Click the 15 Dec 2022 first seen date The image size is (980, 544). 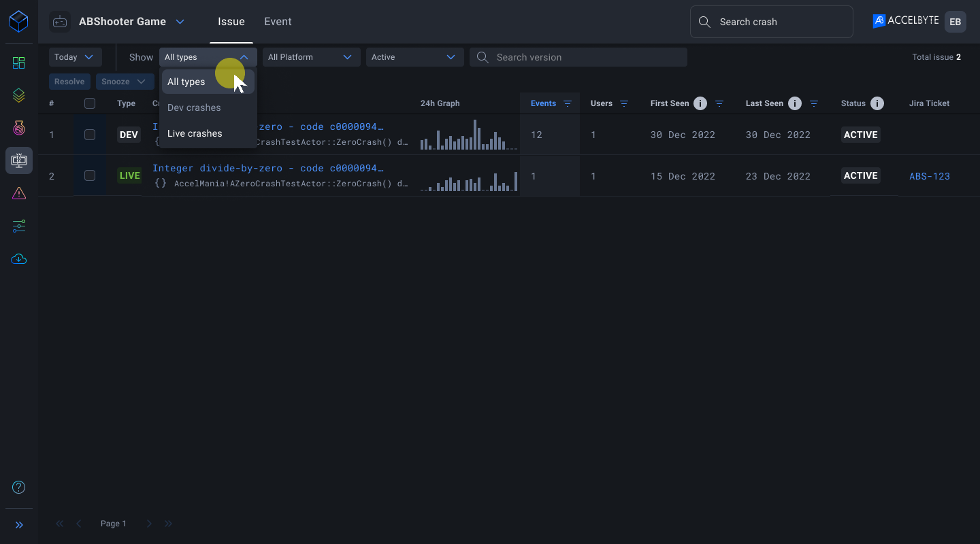[x=683, y=176]
